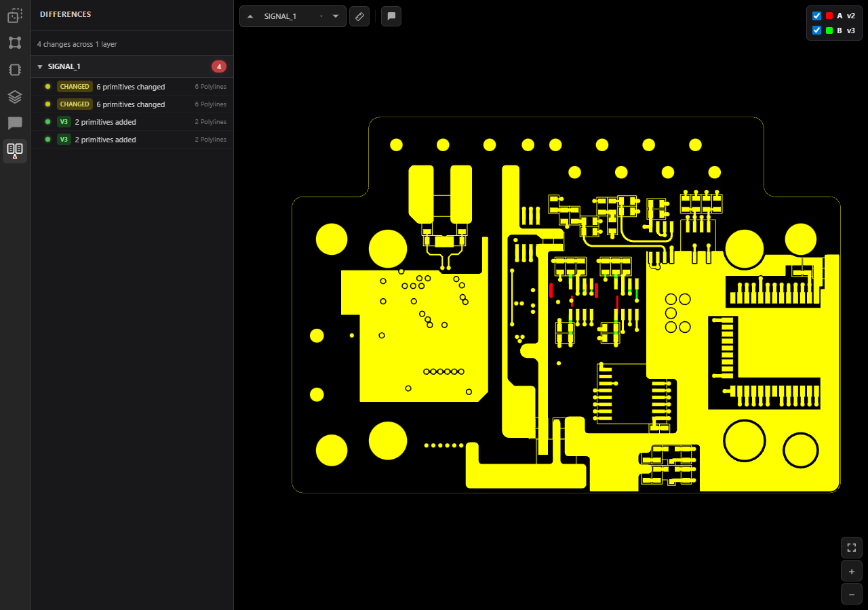The height and width of the screenshot is (610, 868).
Task: Select the differences compare icon in sidebar
Action: pyautogui.click(x=15, y=150)
